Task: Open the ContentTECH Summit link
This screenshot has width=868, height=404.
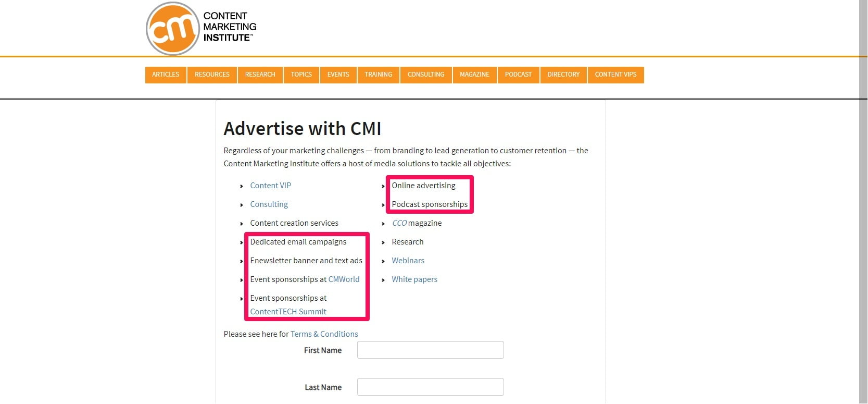Action: click(288, 312)
